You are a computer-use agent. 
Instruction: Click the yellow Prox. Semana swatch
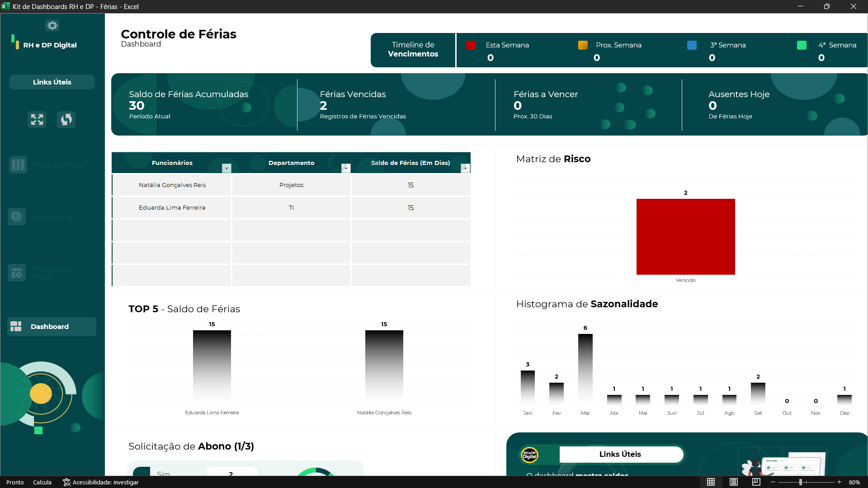click(x=583, y=45)
